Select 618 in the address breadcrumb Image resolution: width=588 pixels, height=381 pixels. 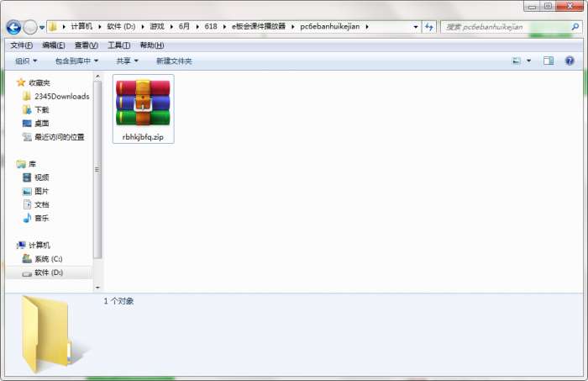(x=211, y=26)
